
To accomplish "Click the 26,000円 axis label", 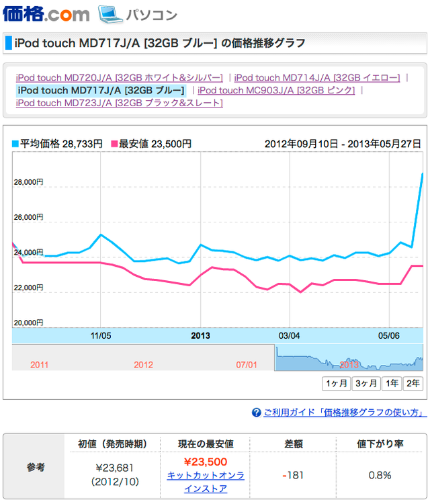I will 28,217.
